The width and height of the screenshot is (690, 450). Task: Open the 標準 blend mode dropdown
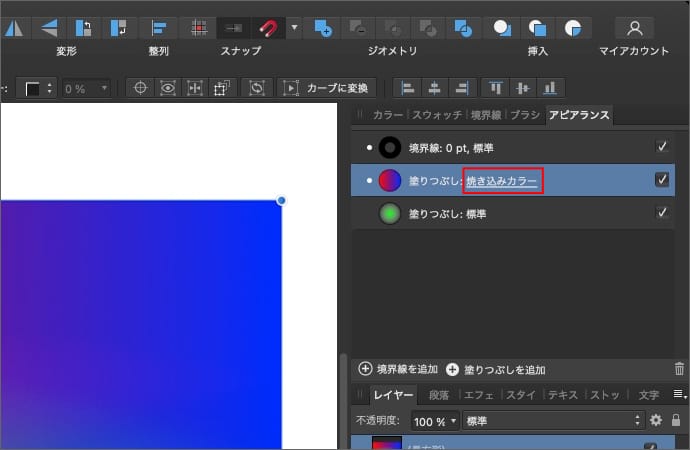tap(553, 420)
